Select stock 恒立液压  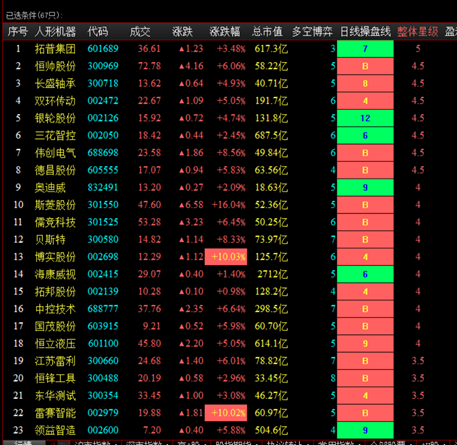[x=55, y=344]
